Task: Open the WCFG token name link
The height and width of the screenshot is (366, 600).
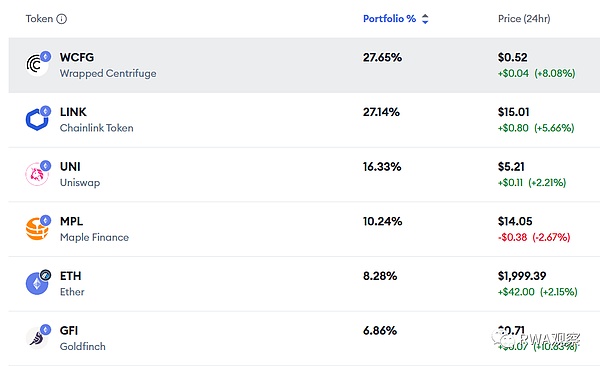Action: (x=77, y=57)
